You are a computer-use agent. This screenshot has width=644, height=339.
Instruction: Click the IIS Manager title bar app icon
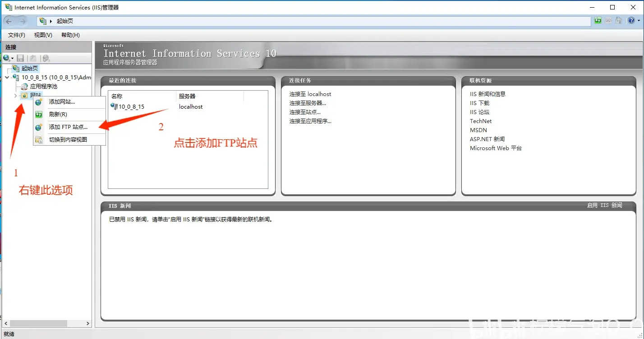[x=8, y=7]
